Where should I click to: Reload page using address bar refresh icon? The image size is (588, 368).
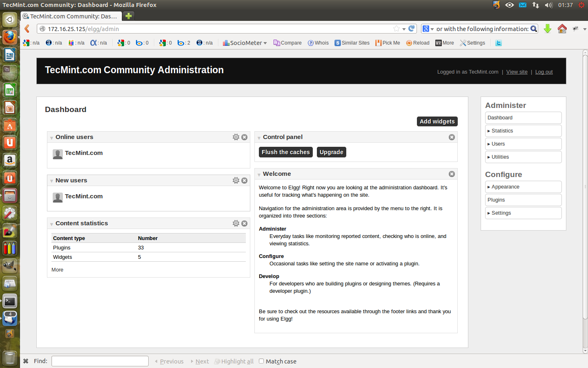412,29
